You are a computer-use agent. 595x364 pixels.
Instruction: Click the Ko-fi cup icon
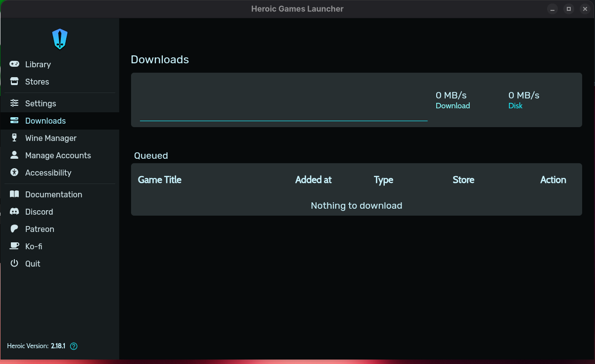pos(15,246)
